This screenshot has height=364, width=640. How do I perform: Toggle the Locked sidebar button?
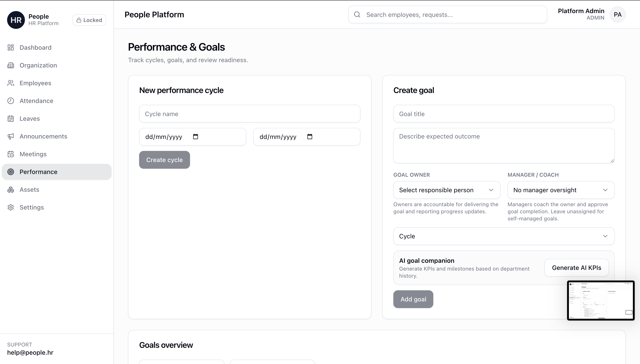[89, 20]
